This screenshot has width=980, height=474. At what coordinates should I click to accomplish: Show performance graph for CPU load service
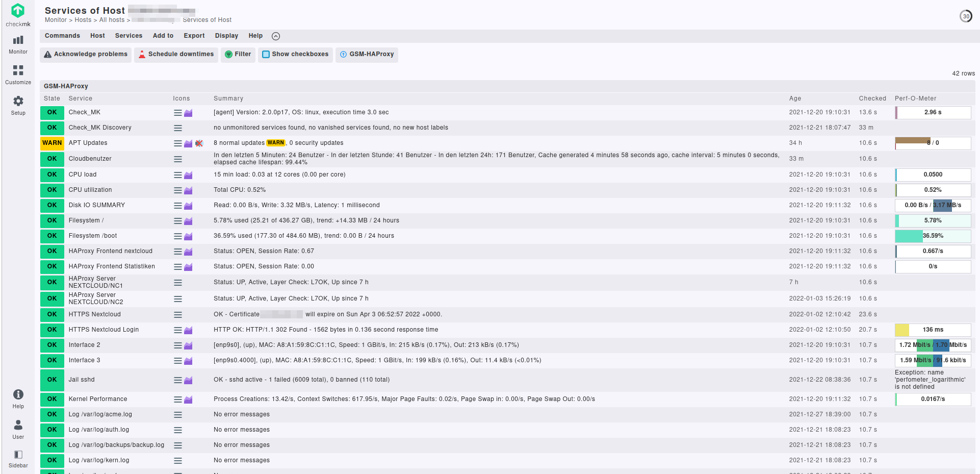point(188,175)
